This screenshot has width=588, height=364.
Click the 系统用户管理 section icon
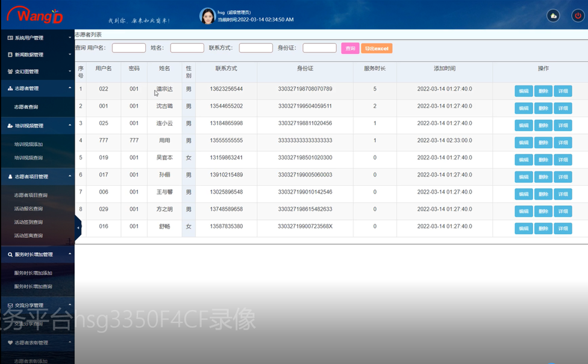[x=10, y=38]
